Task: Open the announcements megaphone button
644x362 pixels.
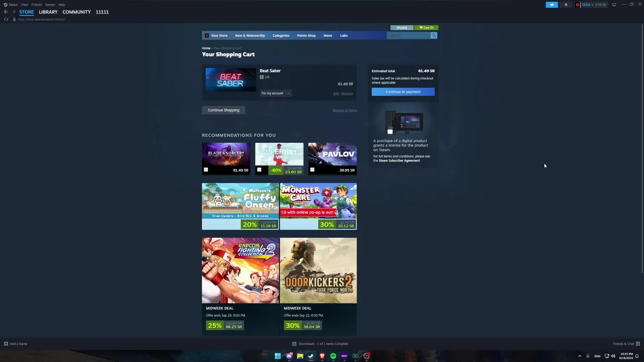Action: [x=552, y=5]
